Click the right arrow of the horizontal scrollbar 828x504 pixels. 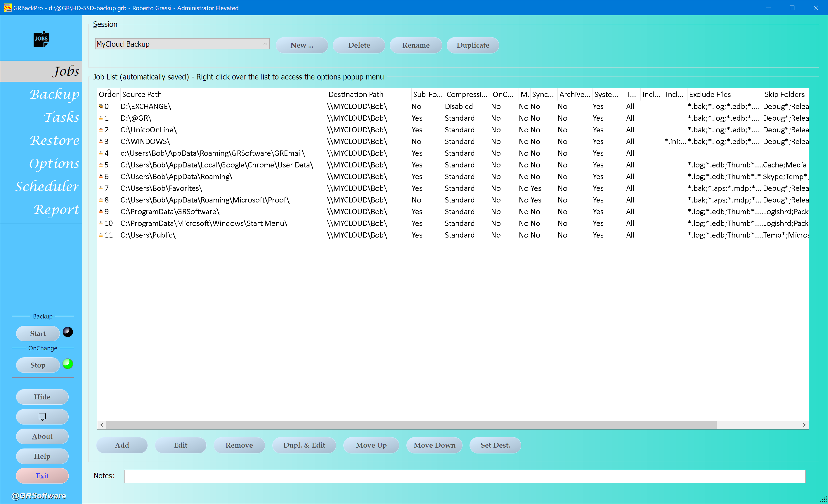coord(804,425)
